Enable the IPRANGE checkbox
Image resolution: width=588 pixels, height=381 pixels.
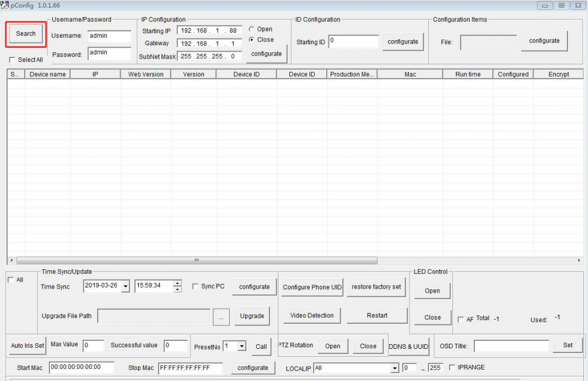pos(452,367)
